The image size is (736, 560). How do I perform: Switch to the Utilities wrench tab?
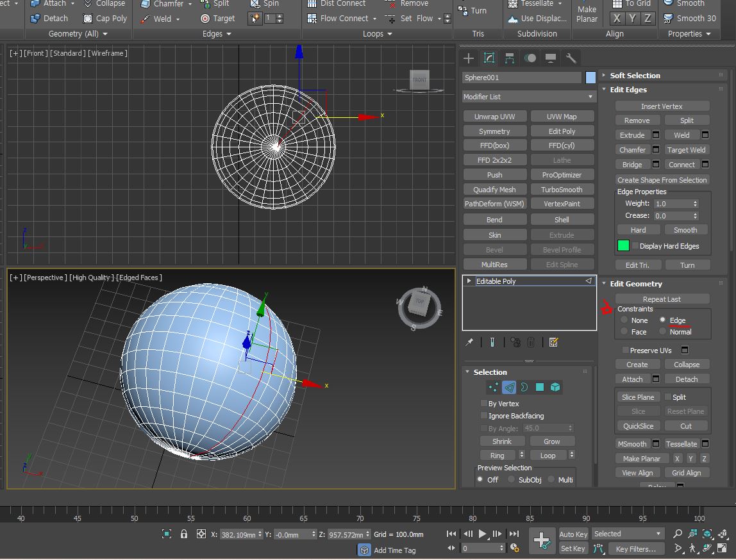pyautogui.click(x=571, y=58)
